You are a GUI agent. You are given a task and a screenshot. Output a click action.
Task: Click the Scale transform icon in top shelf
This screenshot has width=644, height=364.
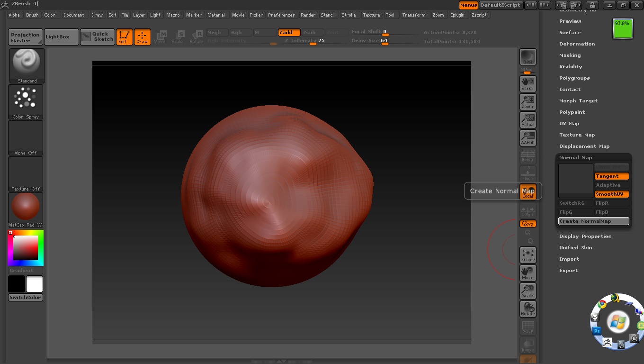click(x=178, y=36)
